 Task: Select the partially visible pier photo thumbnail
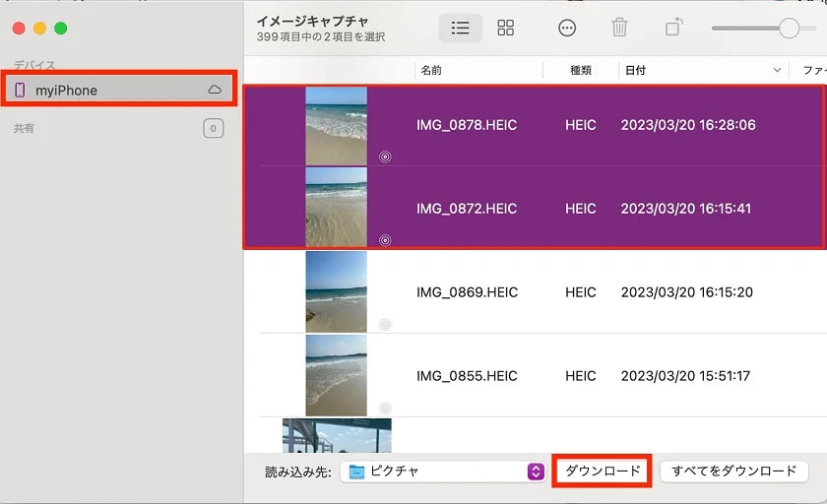(x=337, y=435)
